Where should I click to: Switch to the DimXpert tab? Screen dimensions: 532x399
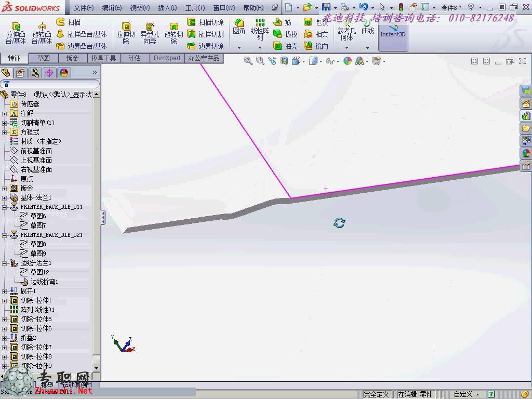click(x=167, y=58)
